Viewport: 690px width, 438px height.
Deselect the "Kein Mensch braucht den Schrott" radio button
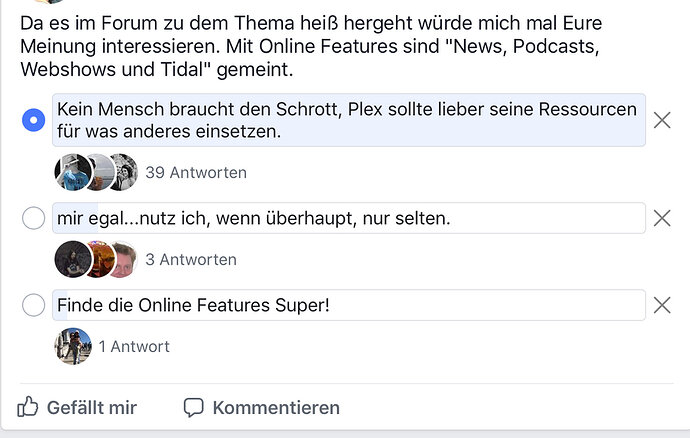[x=33, y=121]
